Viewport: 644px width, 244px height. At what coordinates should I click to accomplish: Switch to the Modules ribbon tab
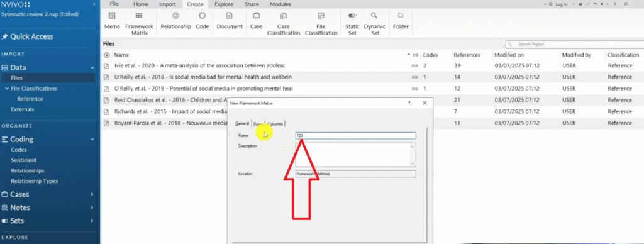(x=280, y=4)
